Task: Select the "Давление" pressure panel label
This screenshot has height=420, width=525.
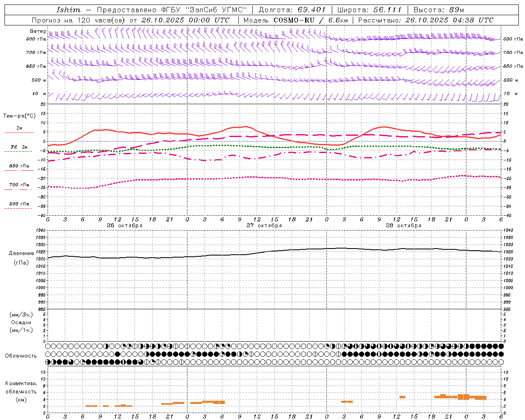Action: click(21, 253)
